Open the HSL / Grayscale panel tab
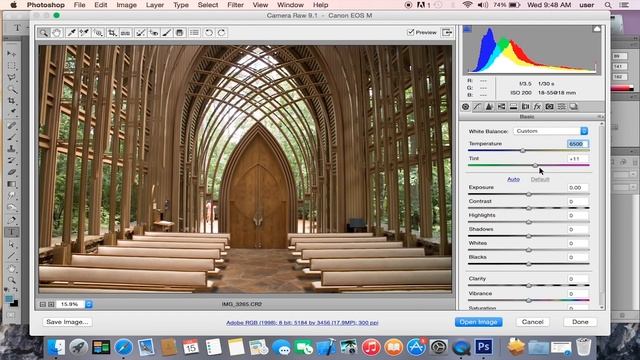The height and width of the screenshot is (360, 640). pyautogui.click(x=501, y=107)
